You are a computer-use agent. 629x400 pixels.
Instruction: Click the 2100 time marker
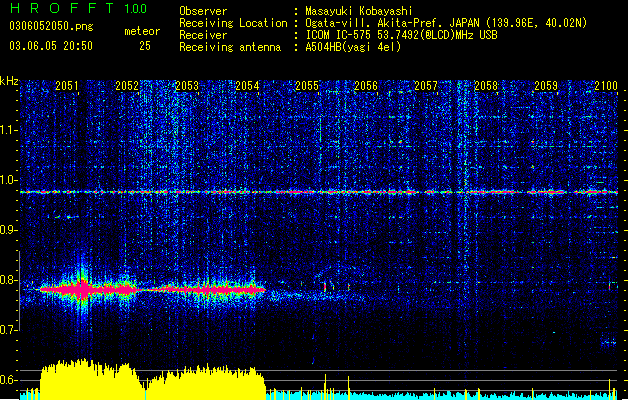606,85
